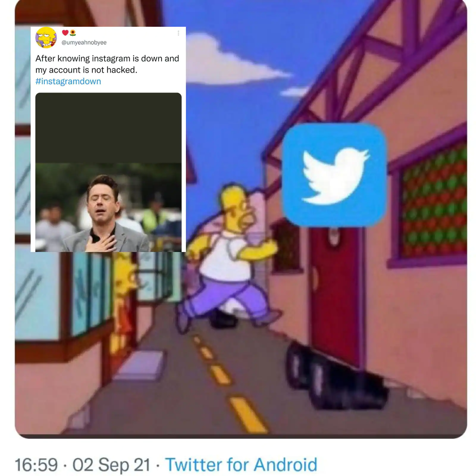Screen dimensions: 476x476
Task: Click the dark blank area above the photo
Action: (108, 128)
